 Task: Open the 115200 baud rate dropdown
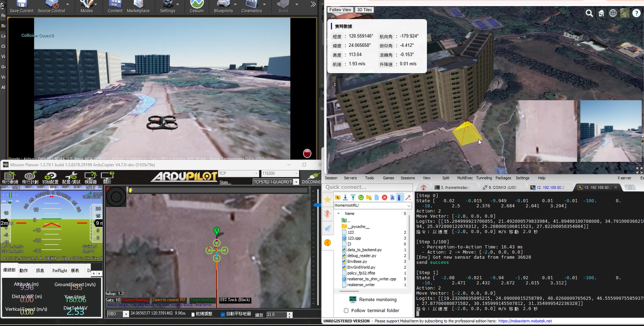[296, 174]
